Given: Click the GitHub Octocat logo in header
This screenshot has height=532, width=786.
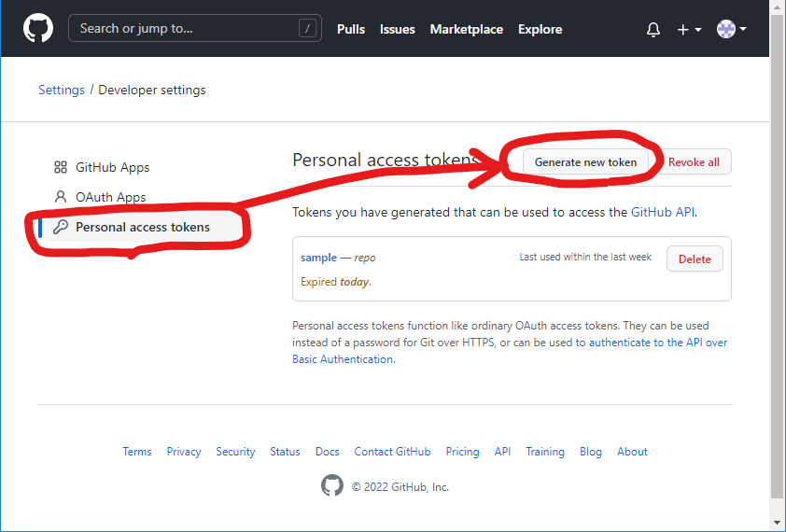Looking at the screenshot, I should (38, 29).
